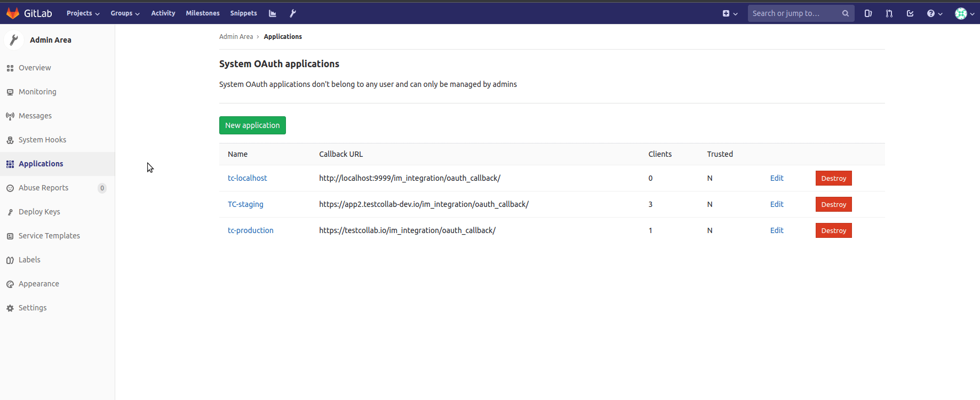Click the Admin Area breadcrumb link
The height and width of the screenshot is (400, 980).
[236, 37]
